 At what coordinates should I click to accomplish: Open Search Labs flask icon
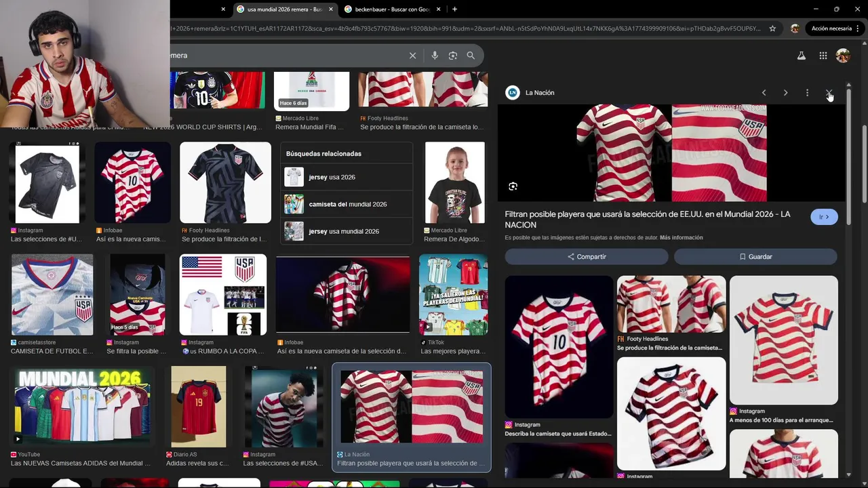click(801, 56)
